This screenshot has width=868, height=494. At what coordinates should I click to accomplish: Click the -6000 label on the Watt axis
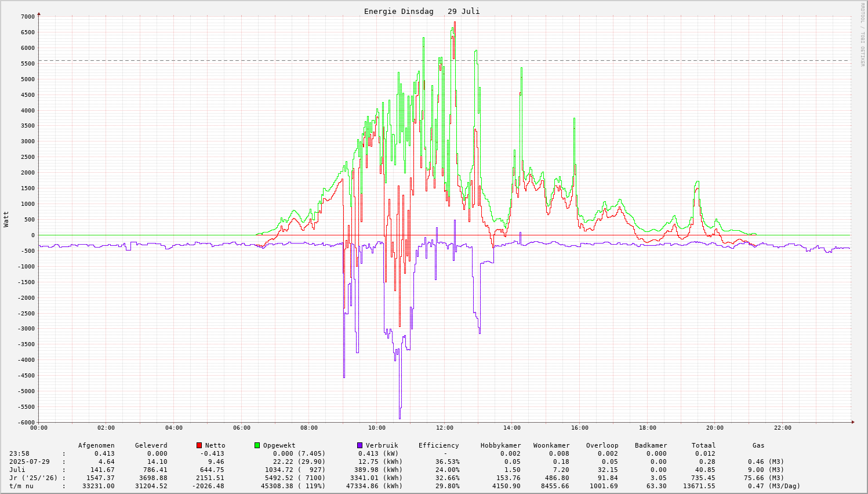[x=26, y=422]
